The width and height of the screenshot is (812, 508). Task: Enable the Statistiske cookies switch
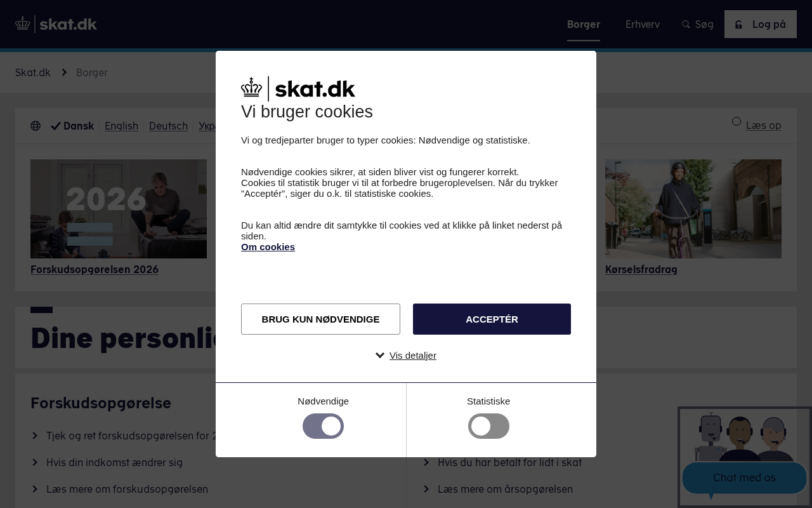pos(488,426)
